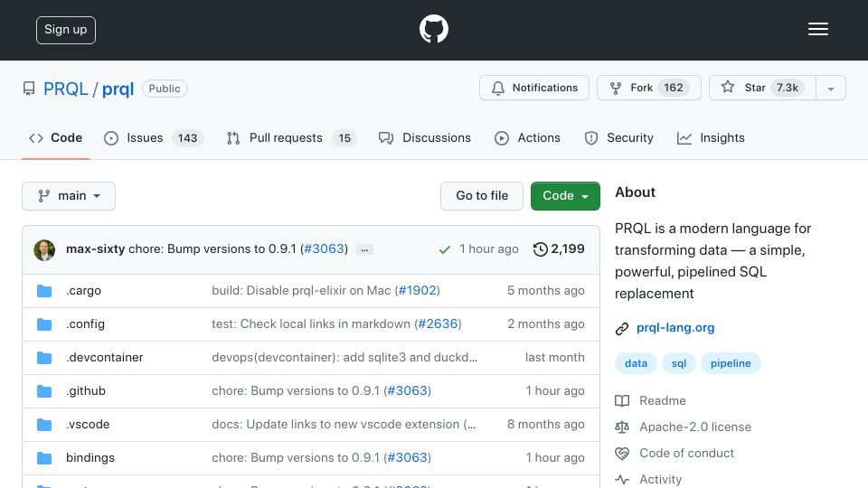
Task: Click the "5 months ago" timestamp in .cargo row
Action: (x=546, y=290)
